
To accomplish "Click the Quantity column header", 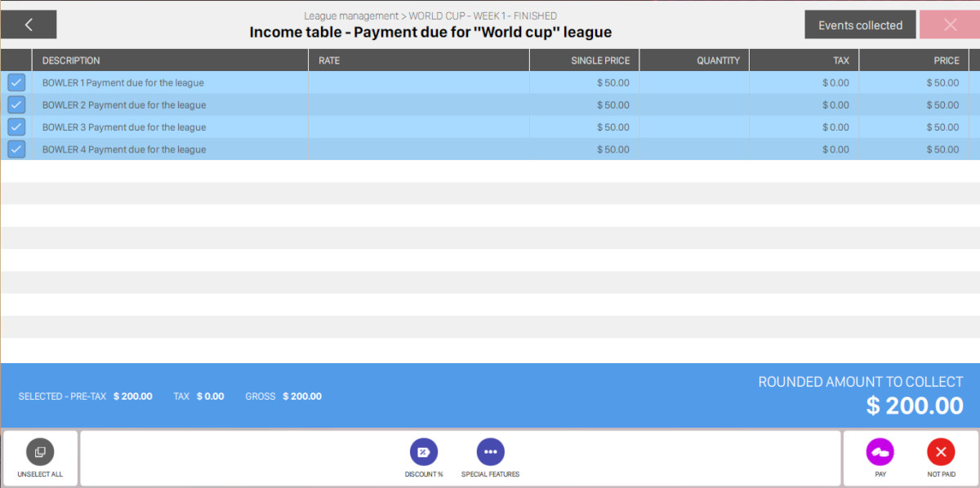I will [x=718, y=60].
